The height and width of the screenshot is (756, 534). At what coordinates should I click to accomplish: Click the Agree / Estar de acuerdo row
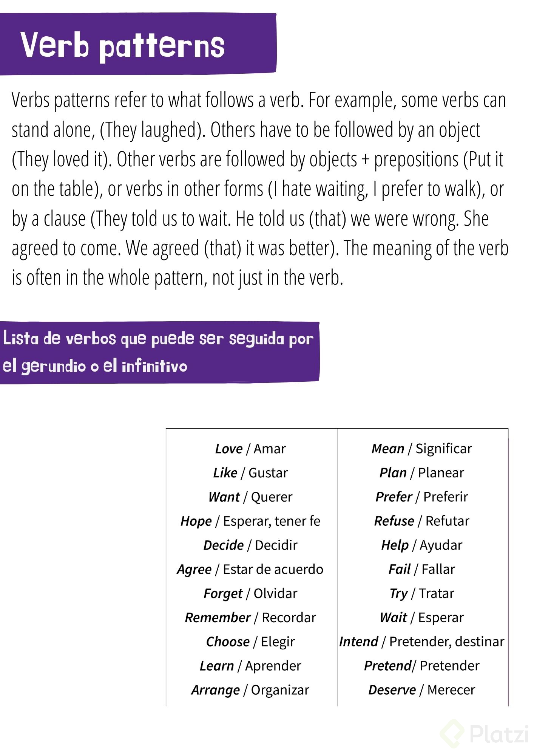[x=250, y=569]
